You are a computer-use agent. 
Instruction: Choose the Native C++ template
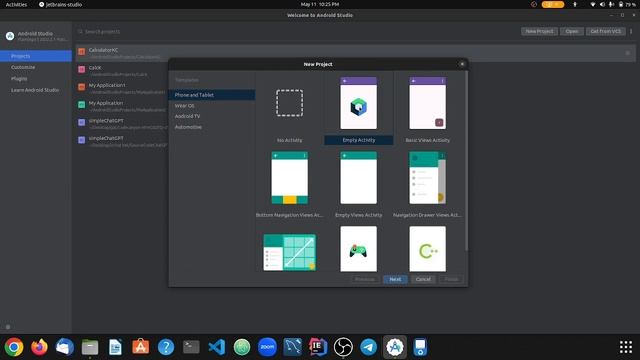click(x=427, y=249)
